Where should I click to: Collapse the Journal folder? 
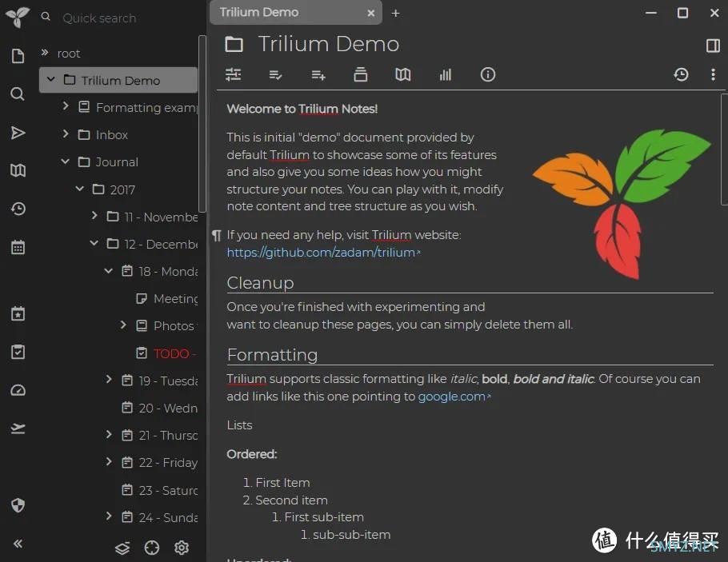pos(66,161)
